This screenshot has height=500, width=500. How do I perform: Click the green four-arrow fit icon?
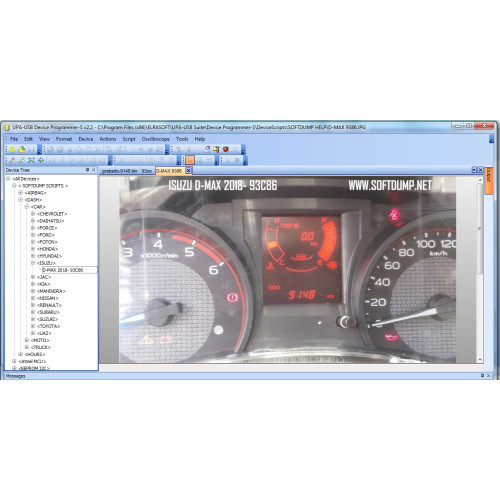tap(31, 160)
